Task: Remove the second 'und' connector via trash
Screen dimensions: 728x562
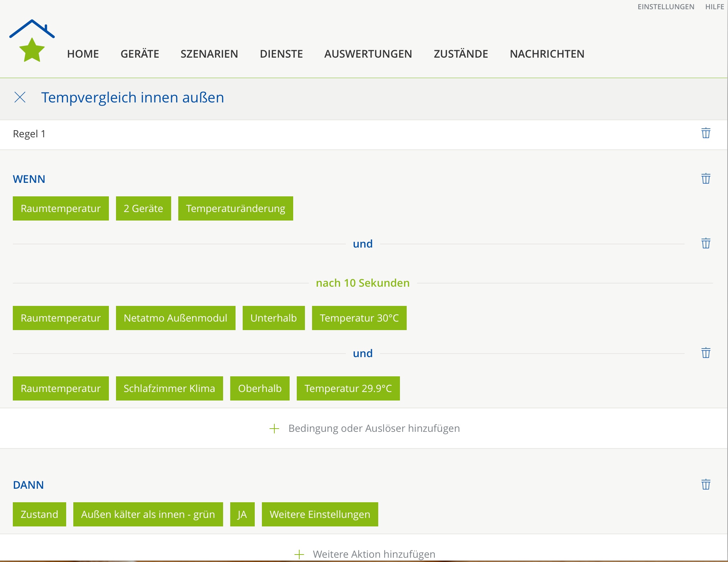Action: [x=706, y=353]
